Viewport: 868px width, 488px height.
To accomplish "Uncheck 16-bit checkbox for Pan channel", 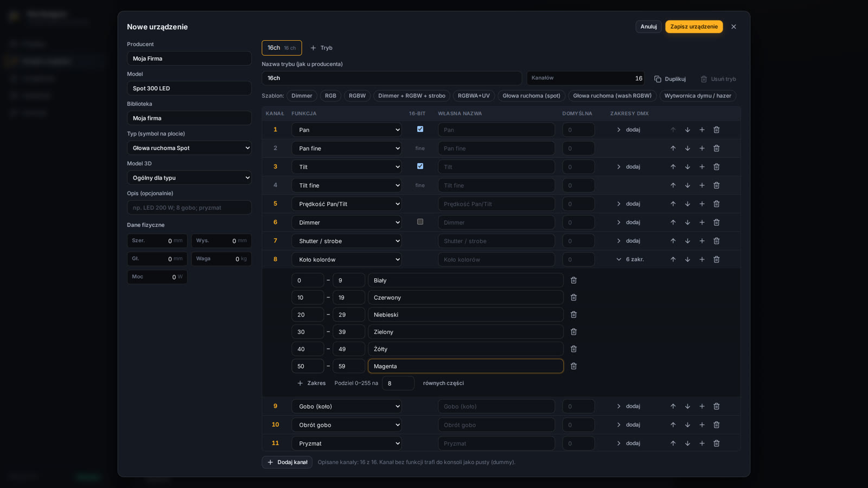I will pyautogui.click(x=420, y=129).
